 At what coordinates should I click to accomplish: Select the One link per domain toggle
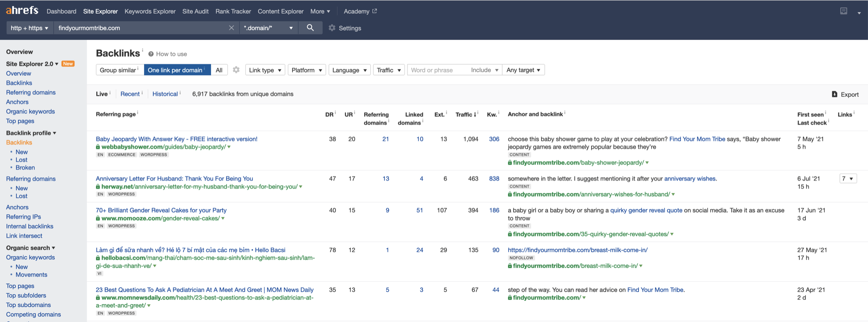(x=177, y=70)
